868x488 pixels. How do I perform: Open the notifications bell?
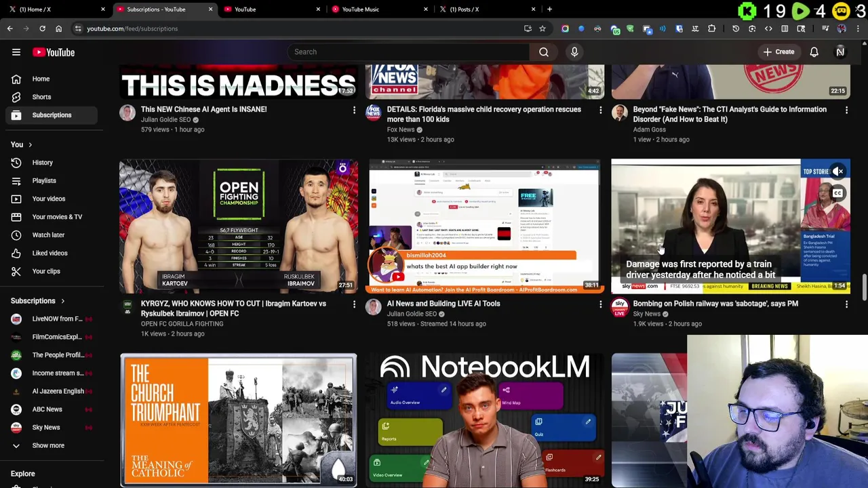(814, 52)
